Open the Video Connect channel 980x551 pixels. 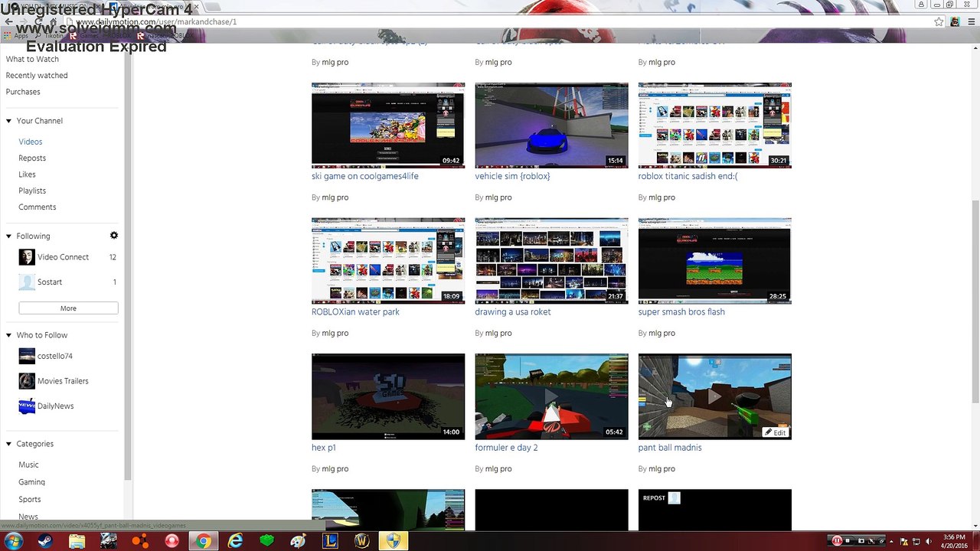(63, 257)
